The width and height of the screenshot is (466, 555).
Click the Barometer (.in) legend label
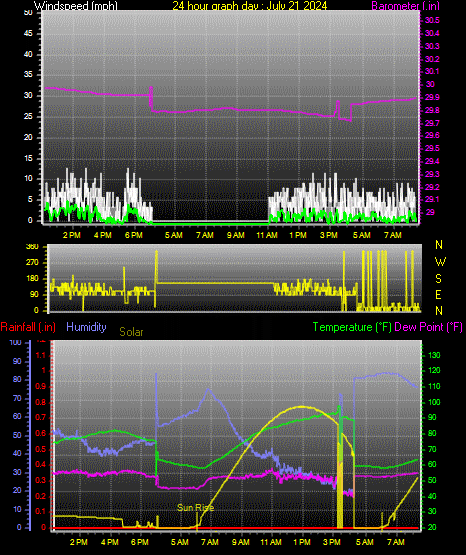pyautogui.click(x=405, y=6)
